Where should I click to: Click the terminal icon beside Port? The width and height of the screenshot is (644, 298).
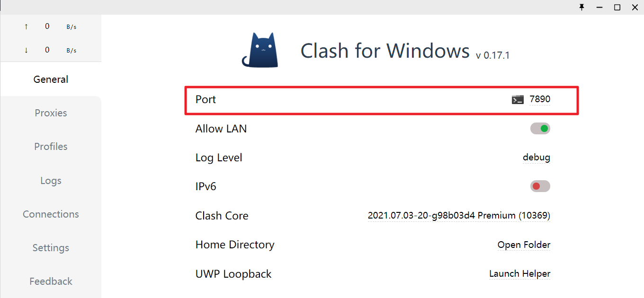[518, 100]
